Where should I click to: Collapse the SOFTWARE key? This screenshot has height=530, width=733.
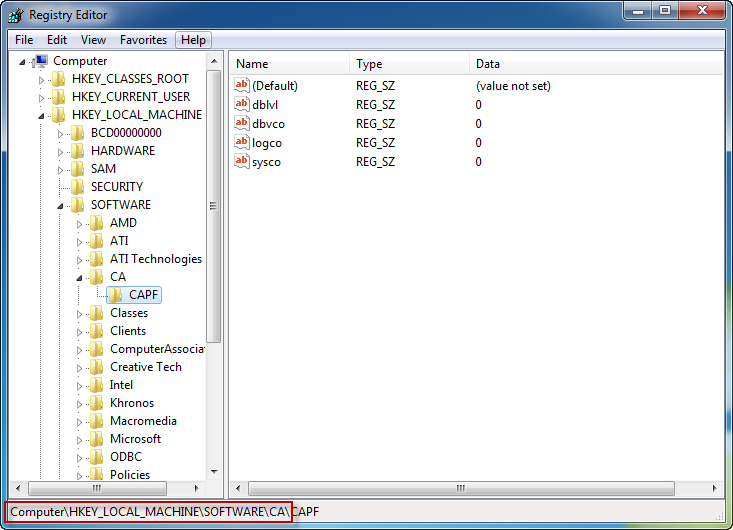point(60,206)
